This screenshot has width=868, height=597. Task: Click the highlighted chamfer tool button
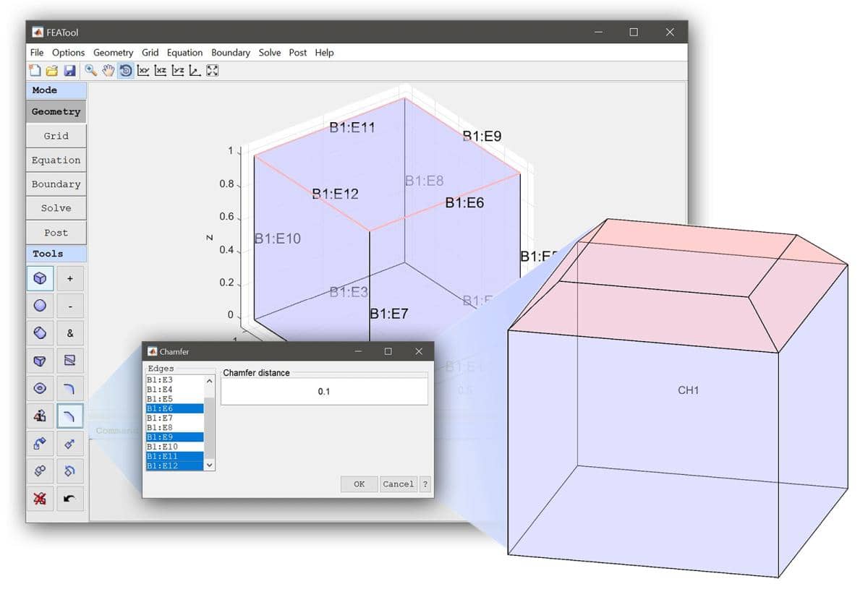70,416
